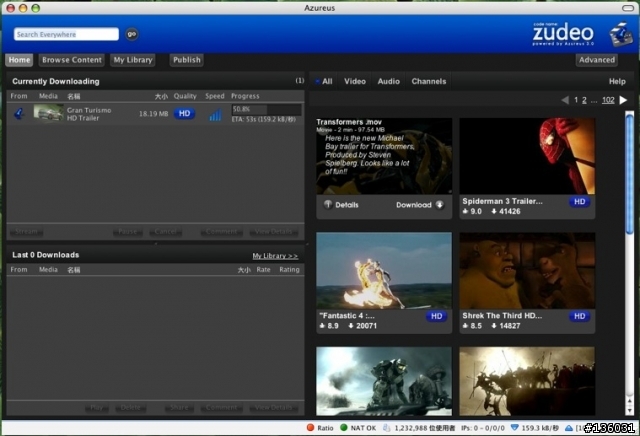Open the Publish tab
Screen dimensions: 640x436
click(x=187, y=60)
